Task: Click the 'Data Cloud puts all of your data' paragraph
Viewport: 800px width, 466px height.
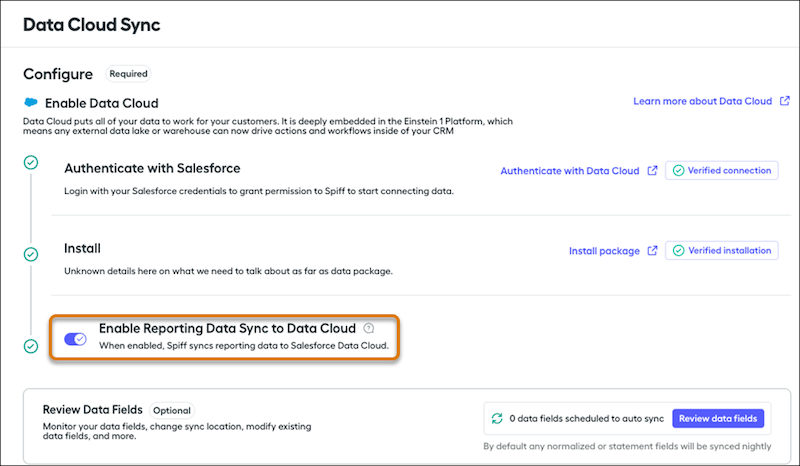Action: click(x=268, y=126)
